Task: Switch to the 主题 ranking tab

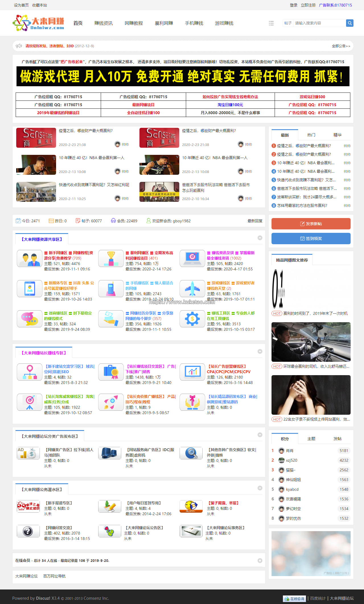Action: pos(311,439)
